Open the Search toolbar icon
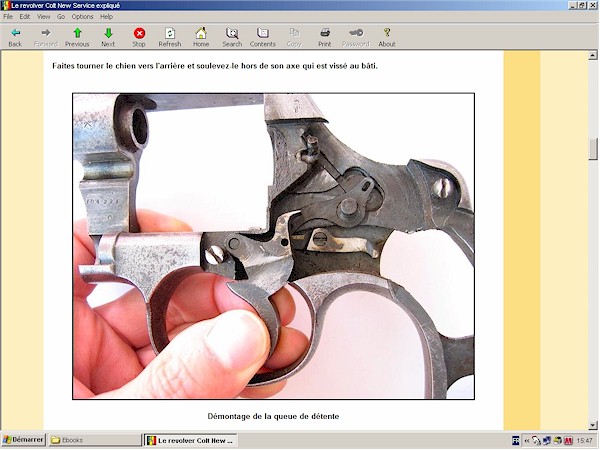 (x=232, y=33)
